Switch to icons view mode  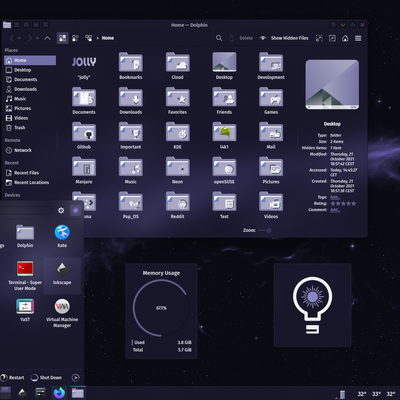[62, 38]
